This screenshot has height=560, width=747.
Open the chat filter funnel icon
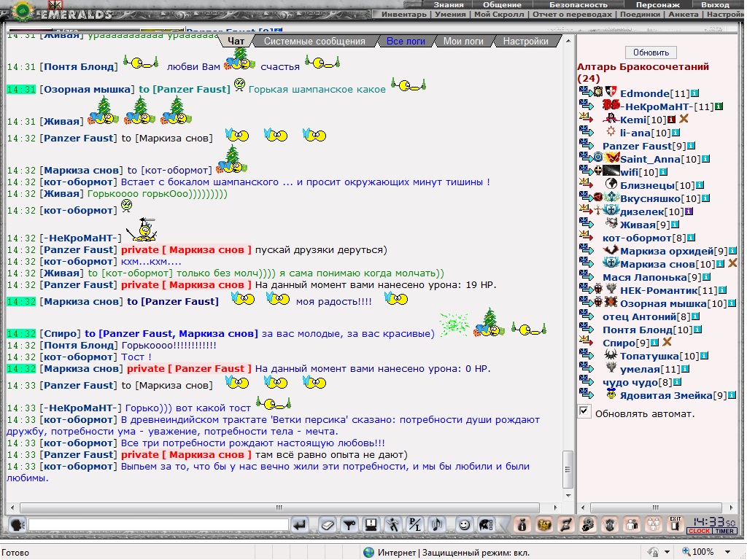pos(349,525)
